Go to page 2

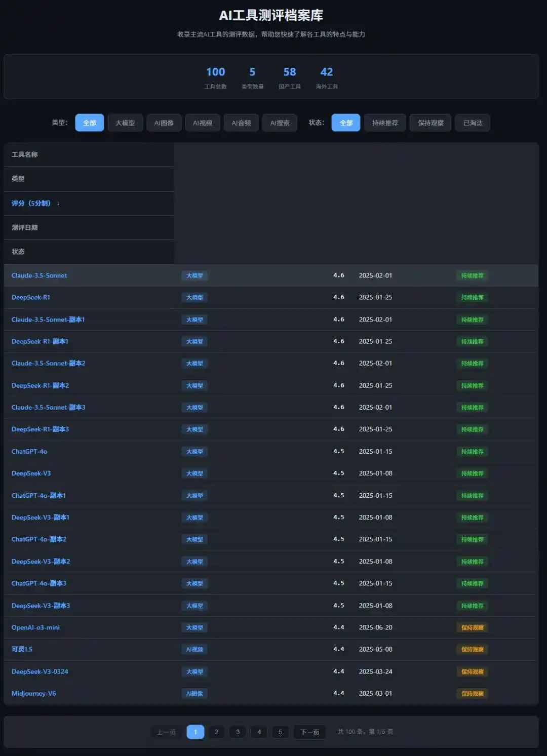[216, 732]
